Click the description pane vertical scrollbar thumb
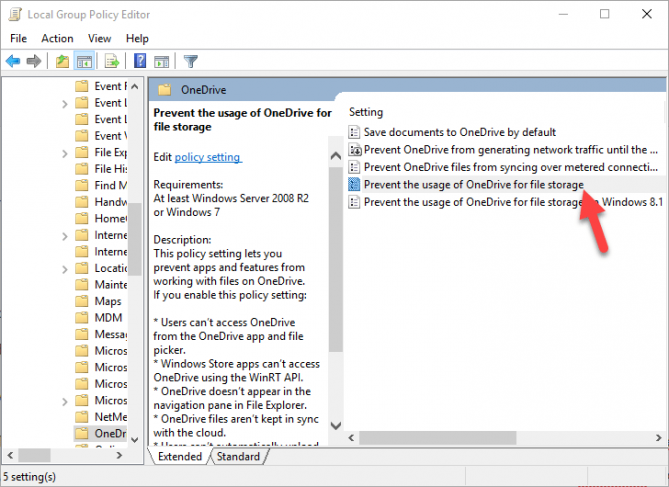669x487 pixels. (336, 260)
